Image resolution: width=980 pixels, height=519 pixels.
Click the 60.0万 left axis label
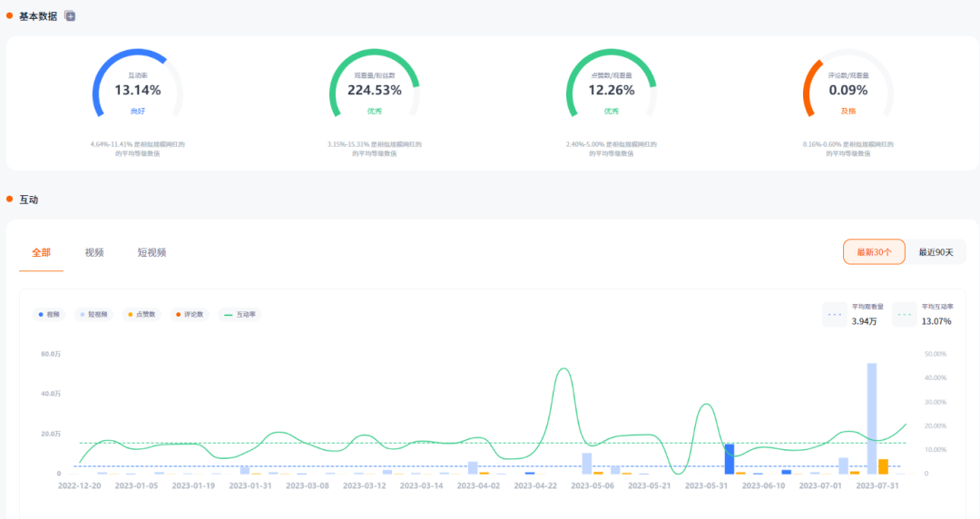coord(51,354)
